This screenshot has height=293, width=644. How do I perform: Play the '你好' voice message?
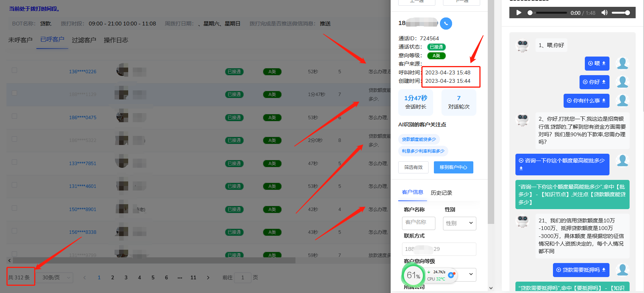(585, 82)
